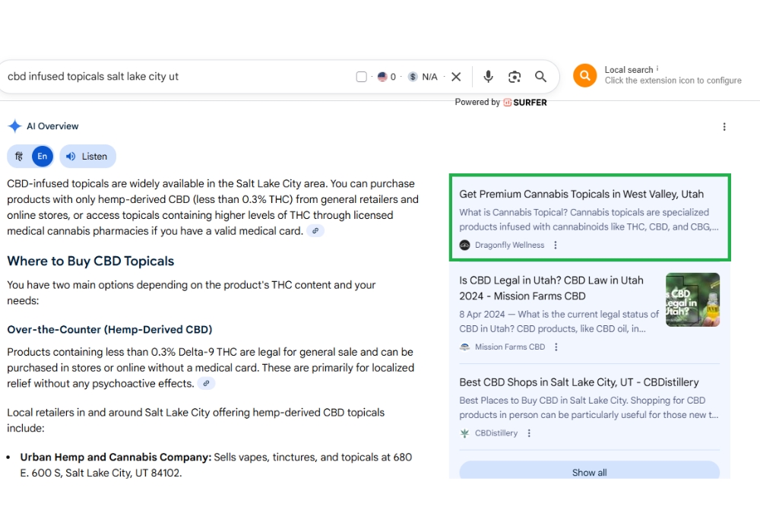Click the 'Where to Buy CBD Topicals' heading
The height and width of the screenshot is (532, 760).
click(90, 261)
